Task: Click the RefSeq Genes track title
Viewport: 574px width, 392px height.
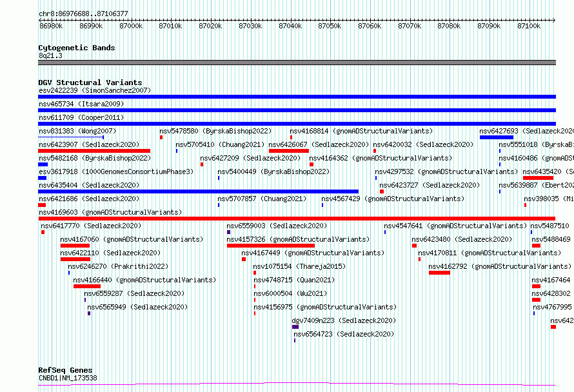Action: [65, 370]
